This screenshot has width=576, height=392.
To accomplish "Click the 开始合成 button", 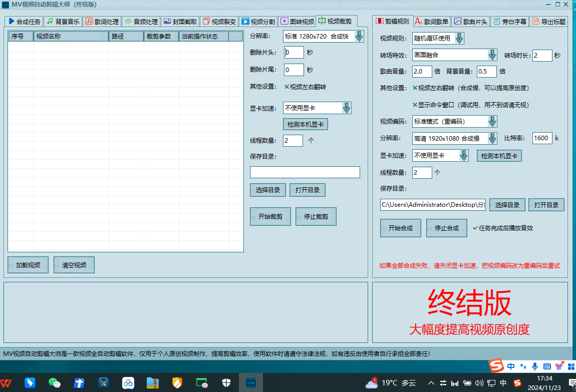I will (400, 227).
